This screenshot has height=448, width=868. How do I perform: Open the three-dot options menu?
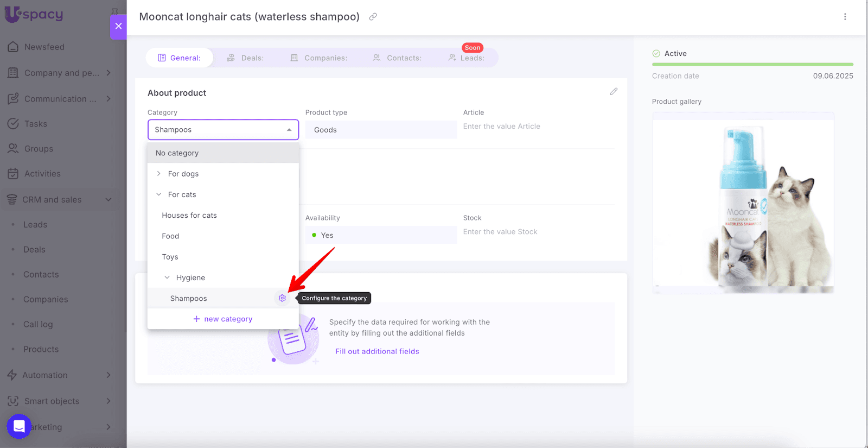[845, 17]
